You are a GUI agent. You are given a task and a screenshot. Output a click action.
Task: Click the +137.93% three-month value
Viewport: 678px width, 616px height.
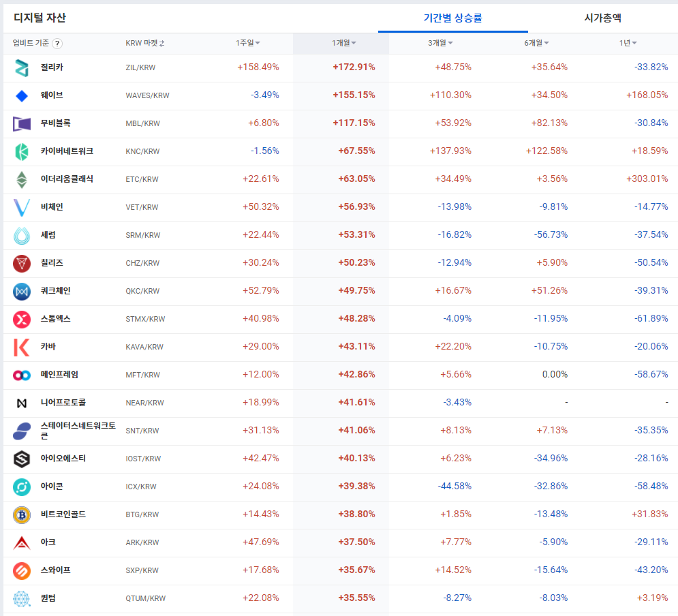click(x=450, y=151)
